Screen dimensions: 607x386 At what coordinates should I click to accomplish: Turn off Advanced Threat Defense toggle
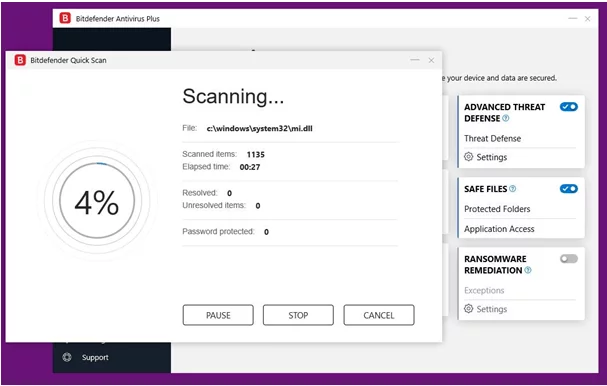[x=569, y=107]
